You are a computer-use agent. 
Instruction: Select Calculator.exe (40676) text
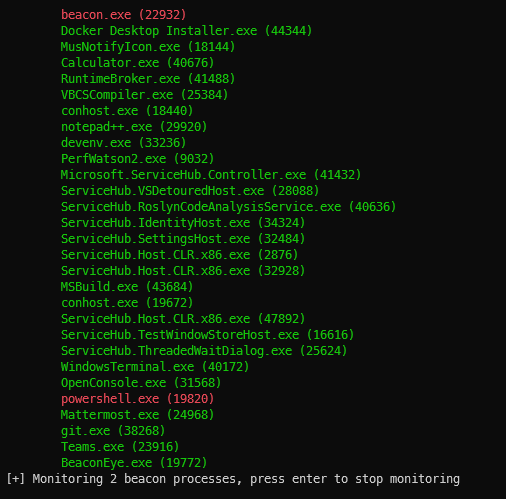point(137,63)
